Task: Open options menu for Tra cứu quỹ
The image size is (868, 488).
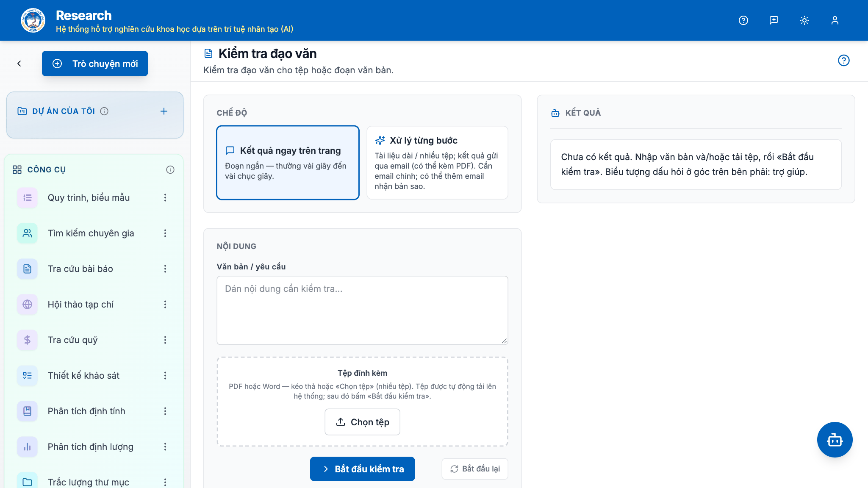Action: (165, 340)
